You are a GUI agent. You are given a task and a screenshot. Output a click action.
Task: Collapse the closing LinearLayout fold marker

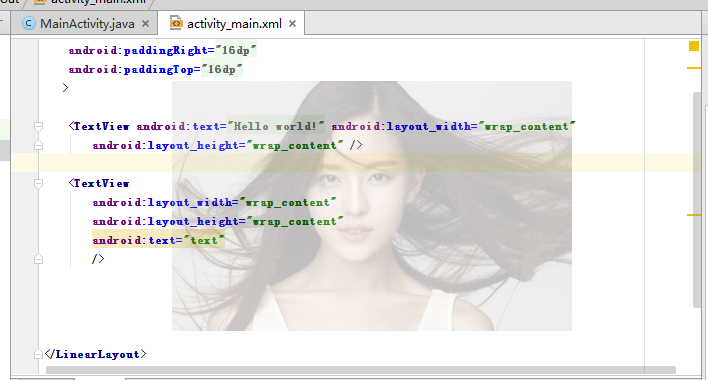pos(38,354)
